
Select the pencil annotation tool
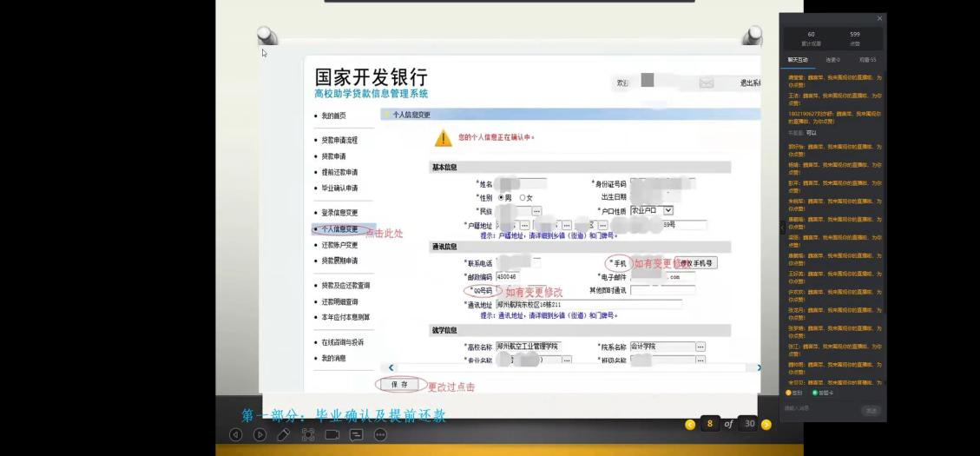283,434
